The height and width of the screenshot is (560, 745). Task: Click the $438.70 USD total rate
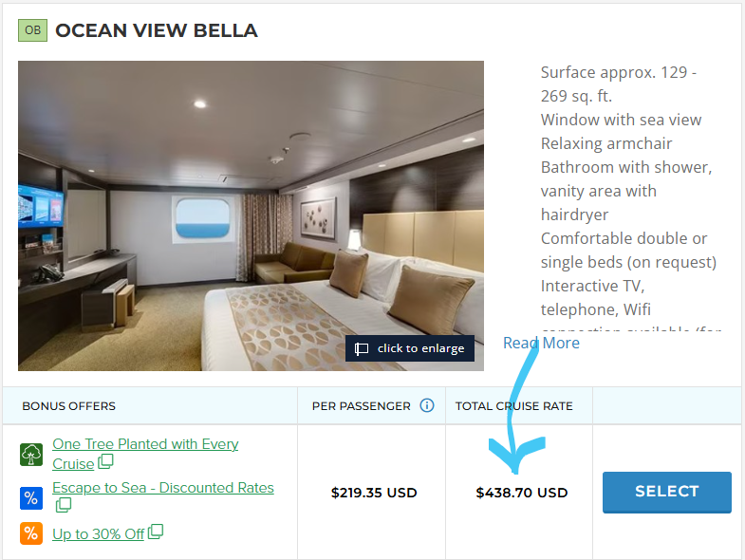coord(522,493)
